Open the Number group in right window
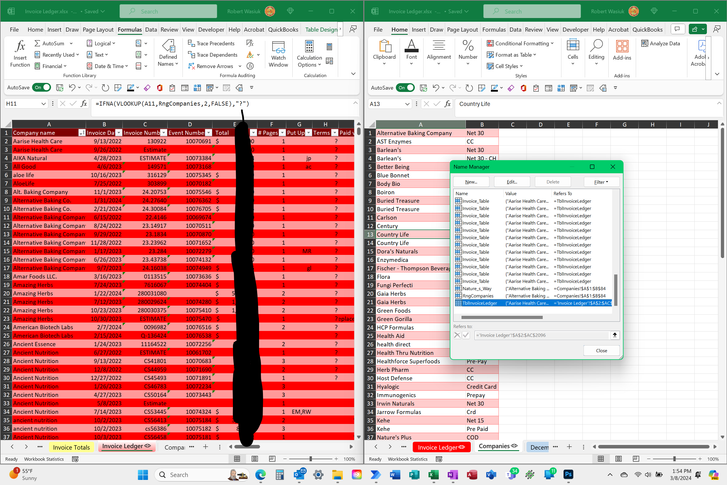The image size is (727, 485). point(468,52)
